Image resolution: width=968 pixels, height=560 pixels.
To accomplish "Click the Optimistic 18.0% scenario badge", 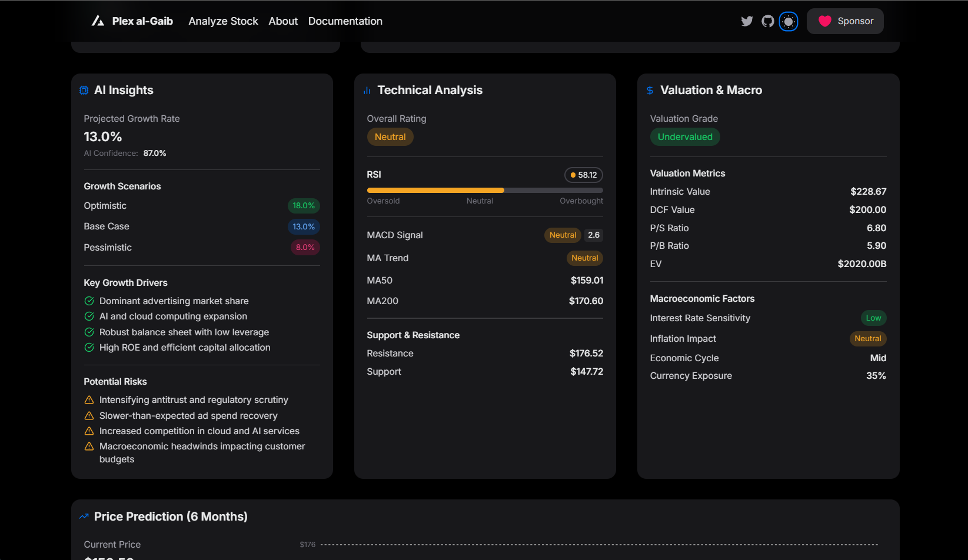I will (304, 206).
